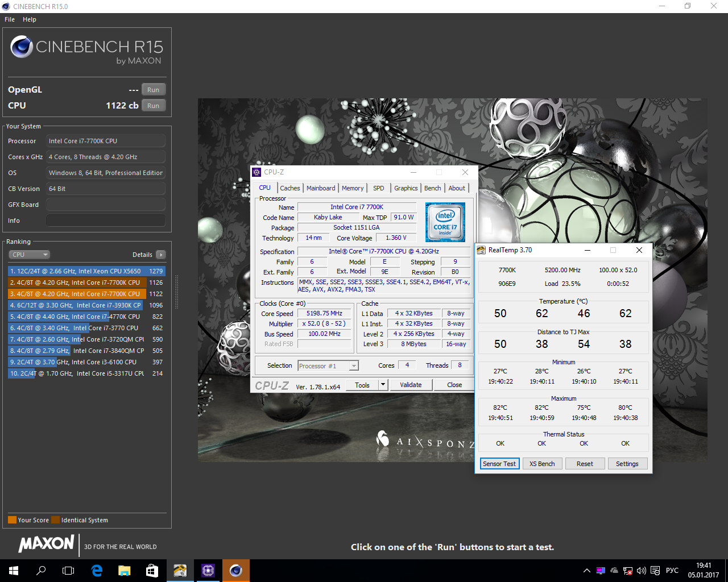Click the Intel Core i7 inside logo in CPU-Z
Screen dimensions: 728x582
pyautogui.click(x=445, y=222)
